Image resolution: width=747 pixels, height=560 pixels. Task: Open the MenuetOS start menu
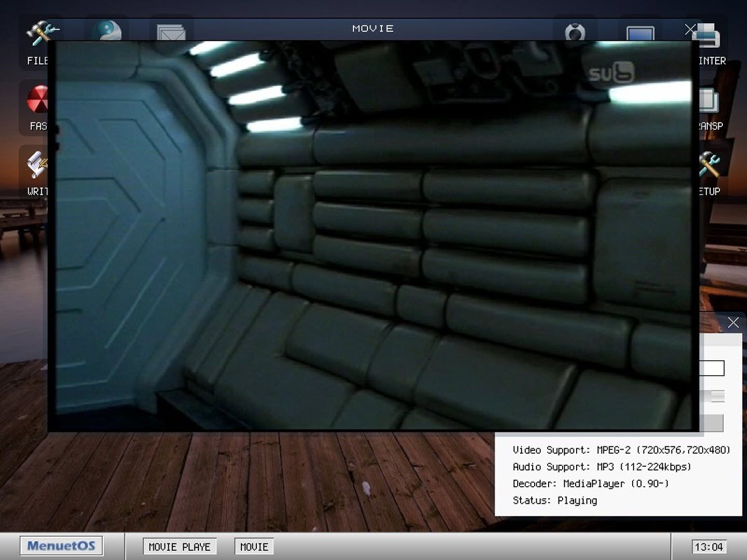61,545
